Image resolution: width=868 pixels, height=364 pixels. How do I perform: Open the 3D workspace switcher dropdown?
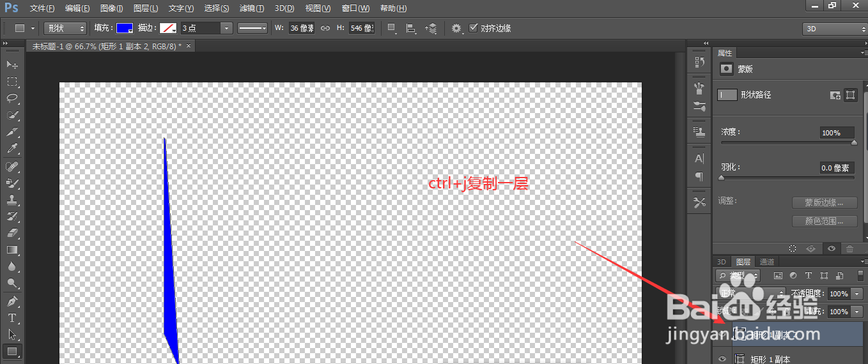835,29
